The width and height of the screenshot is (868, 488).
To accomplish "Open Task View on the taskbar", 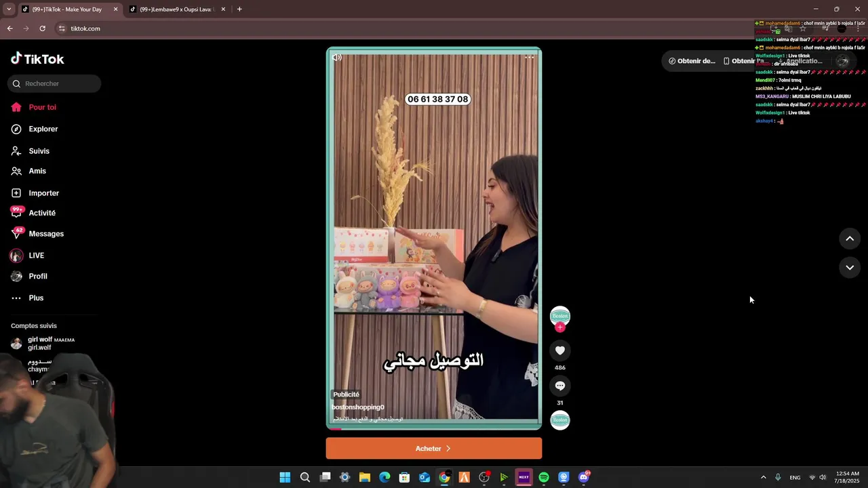I will (325, 477).
